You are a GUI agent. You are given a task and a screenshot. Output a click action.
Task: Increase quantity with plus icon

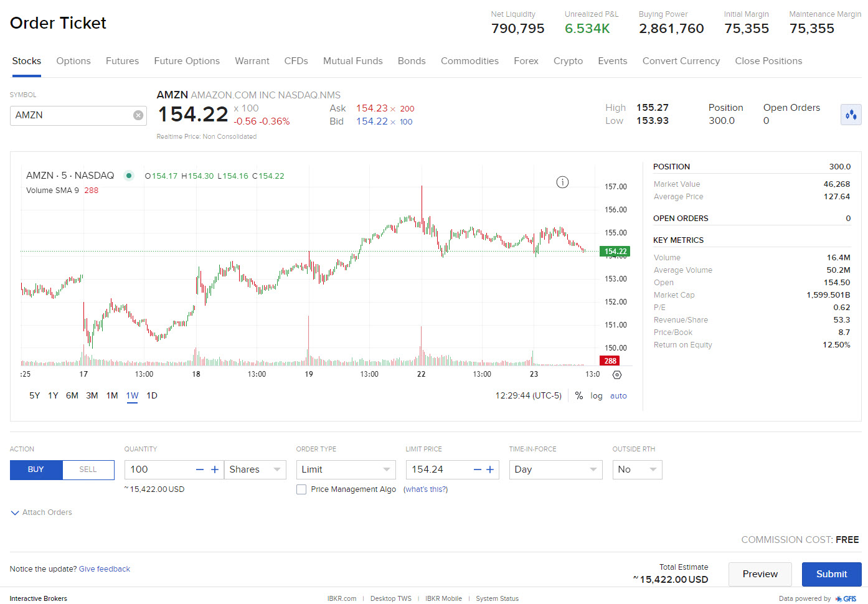tap(215, 470)
